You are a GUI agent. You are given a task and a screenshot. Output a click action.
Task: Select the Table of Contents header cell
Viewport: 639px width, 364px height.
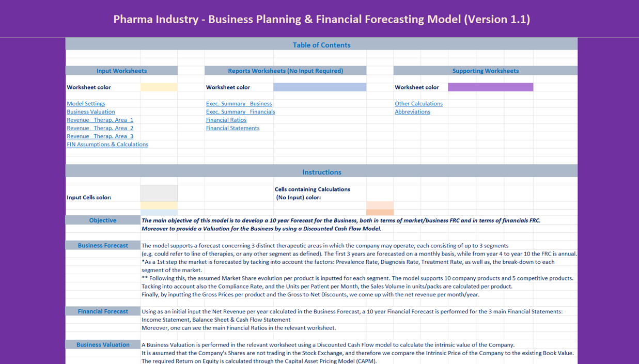point(321,45)
